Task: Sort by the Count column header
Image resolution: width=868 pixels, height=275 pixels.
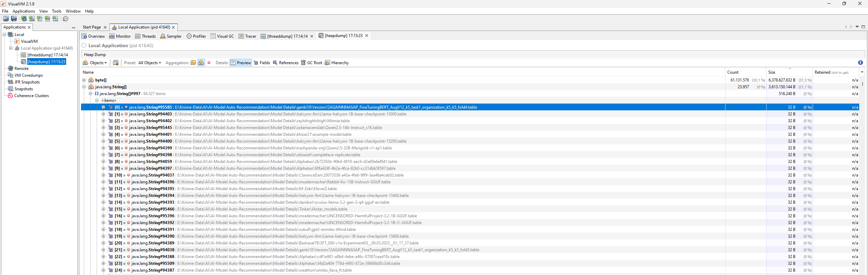Action: coord(746,72)
